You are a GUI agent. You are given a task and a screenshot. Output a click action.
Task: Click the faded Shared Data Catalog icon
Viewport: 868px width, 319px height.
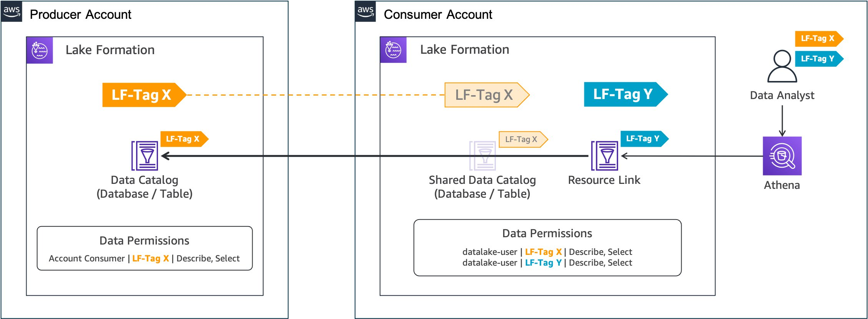coord(482,156)
